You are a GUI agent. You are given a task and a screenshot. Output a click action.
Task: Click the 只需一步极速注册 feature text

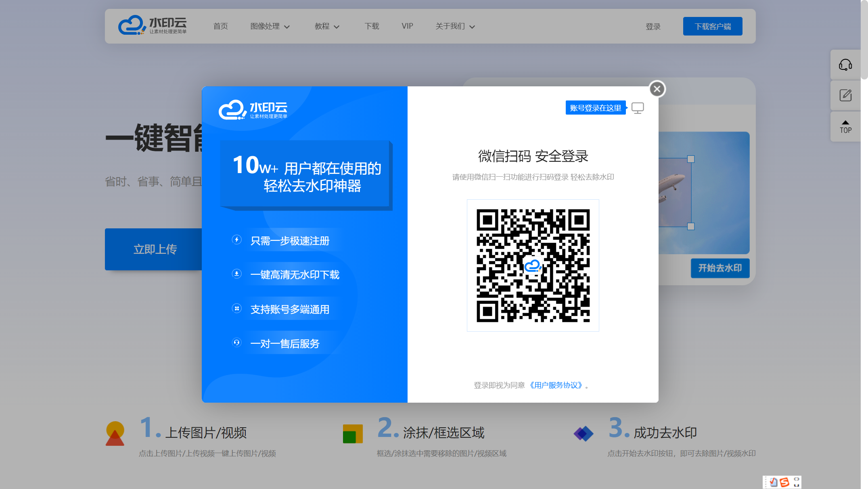click(x=290, y=241)
